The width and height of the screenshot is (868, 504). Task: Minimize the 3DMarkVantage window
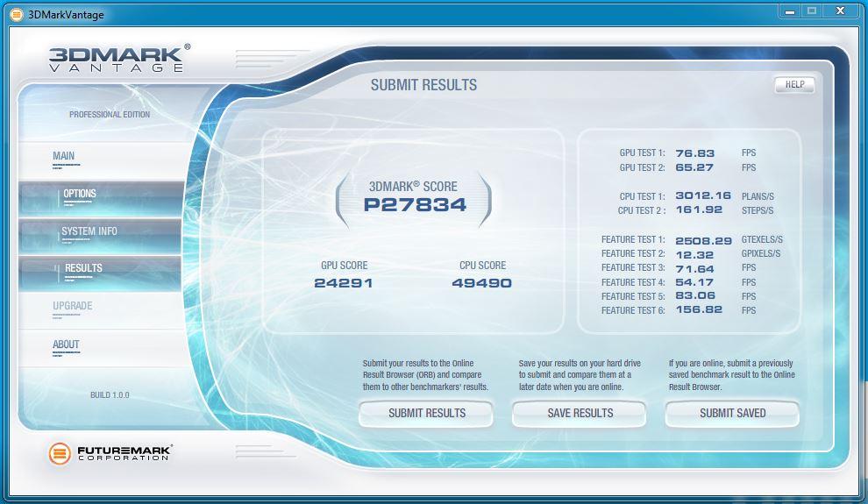coord(790,11)
